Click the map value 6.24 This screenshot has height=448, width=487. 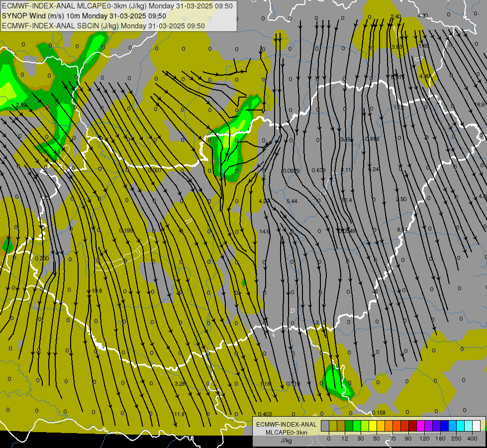click(x=374, y=169)
